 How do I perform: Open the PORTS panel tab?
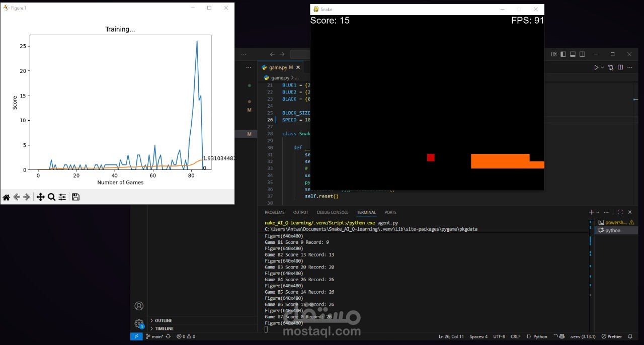pos(390,212)
